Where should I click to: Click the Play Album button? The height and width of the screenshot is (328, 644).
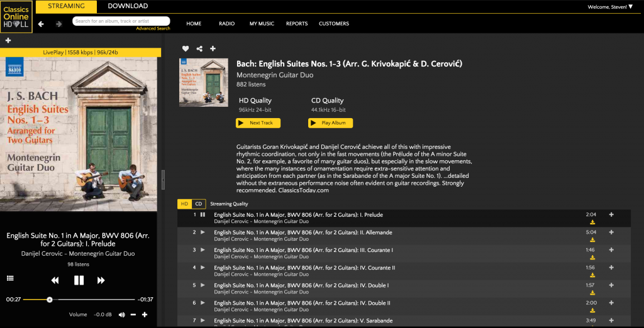330,123
